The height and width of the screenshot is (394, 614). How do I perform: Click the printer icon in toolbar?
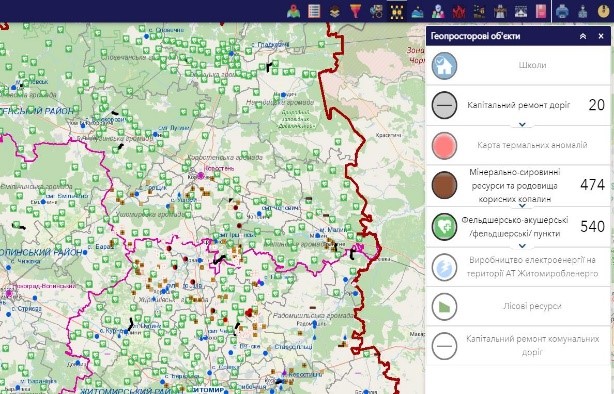point(562,11)
